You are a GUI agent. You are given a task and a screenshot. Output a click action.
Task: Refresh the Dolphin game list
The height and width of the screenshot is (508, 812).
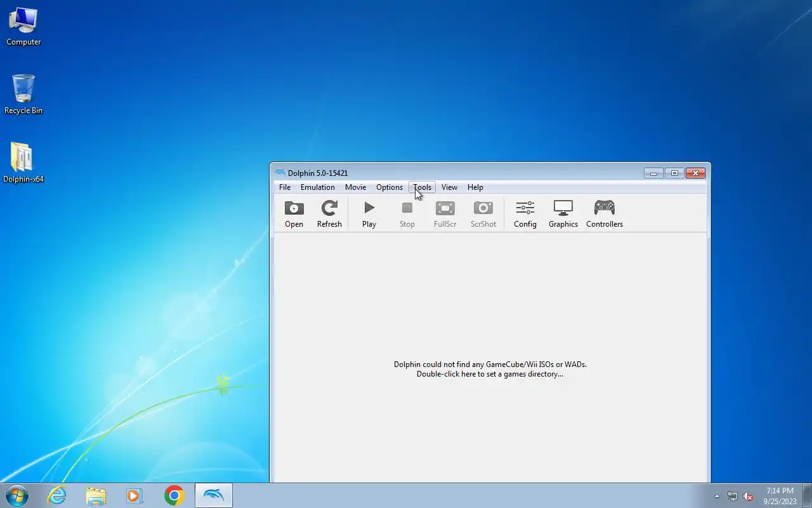point(329,214)
